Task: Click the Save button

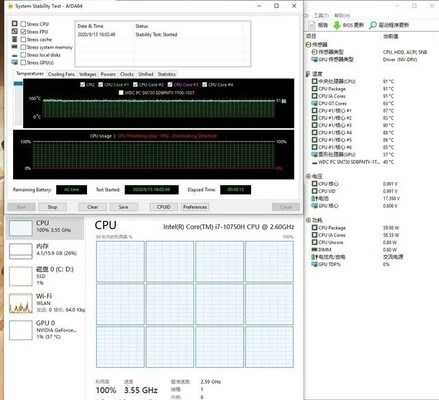Action: [124, 207]
